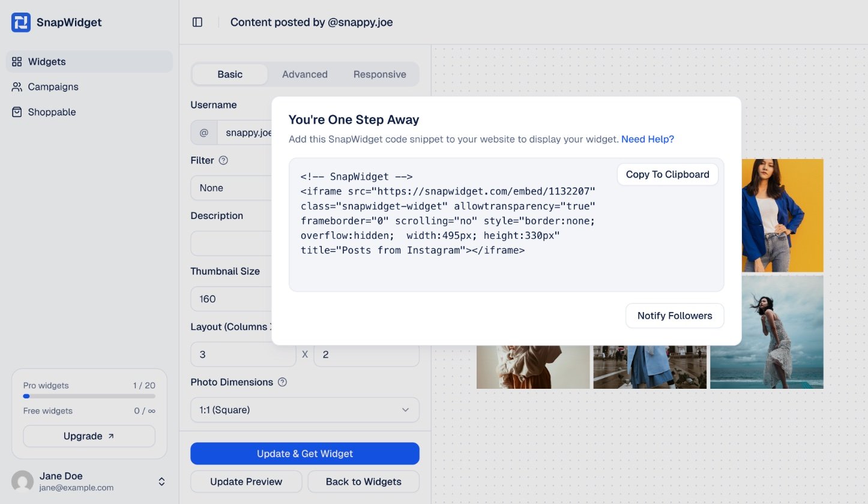This screenshot has width=868, height=504.
Task: Click the Columns field showing 3
Action: coord(243,355)
